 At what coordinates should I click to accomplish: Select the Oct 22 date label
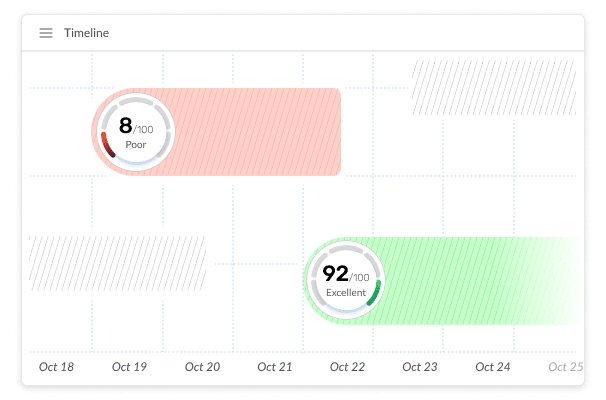[x=347, y=367]
